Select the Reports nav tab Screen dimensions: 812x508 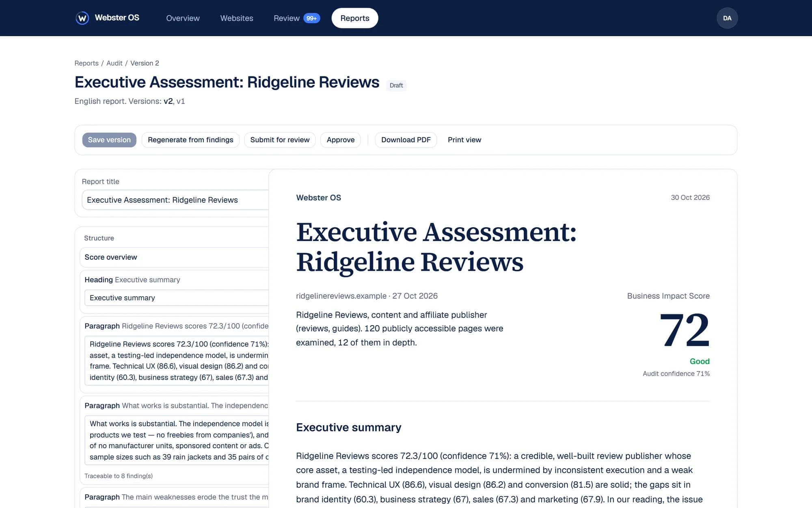355,18
